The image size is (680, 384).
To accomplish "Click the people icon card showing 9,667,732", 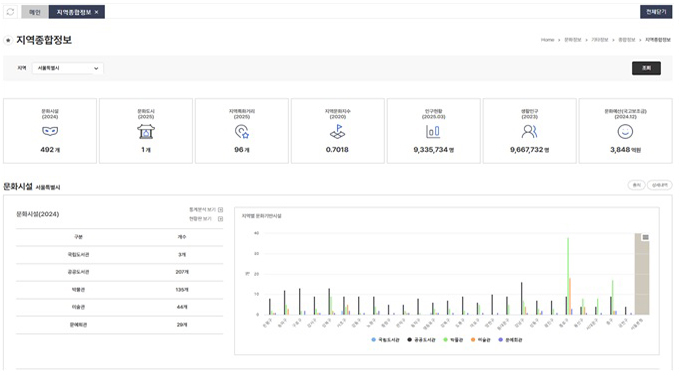I will pyautogui.click(x=530, y=131).
